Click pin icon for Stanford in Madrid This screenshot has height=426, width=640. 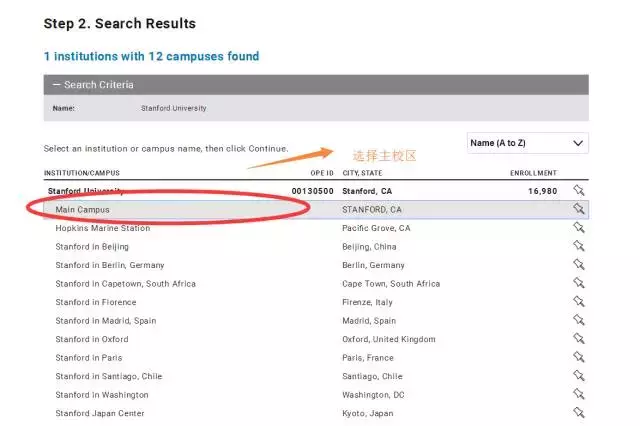578,320
